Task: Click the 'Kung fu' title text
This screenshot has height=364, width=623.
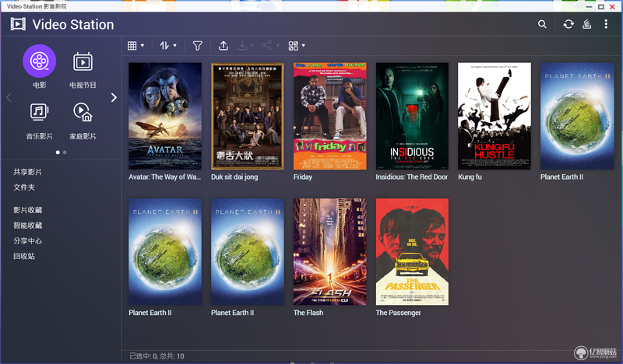Action: (470, 177)
